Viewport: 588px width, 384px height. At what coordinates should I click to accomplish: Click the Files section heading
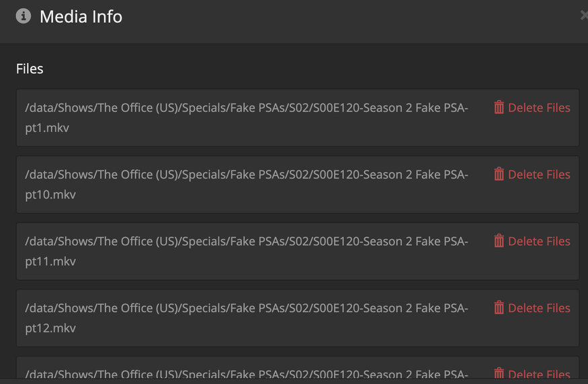point(30,68)
